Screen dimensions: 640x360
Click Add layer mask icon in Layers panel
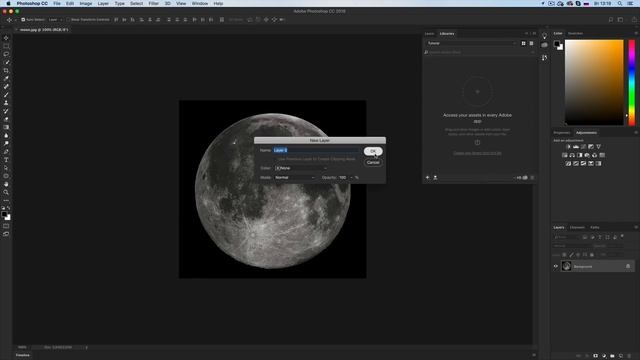(x=596, y=356)
